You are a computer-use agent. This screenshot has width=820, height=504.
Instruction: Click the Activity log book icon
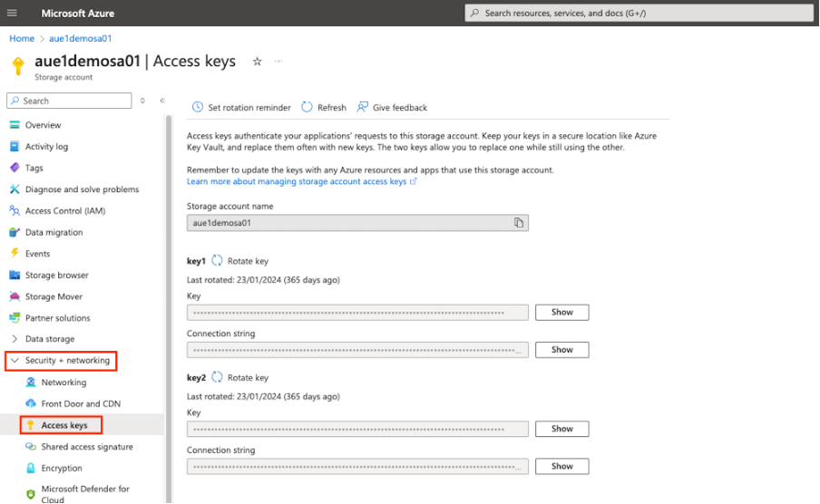tap(15, 146)
